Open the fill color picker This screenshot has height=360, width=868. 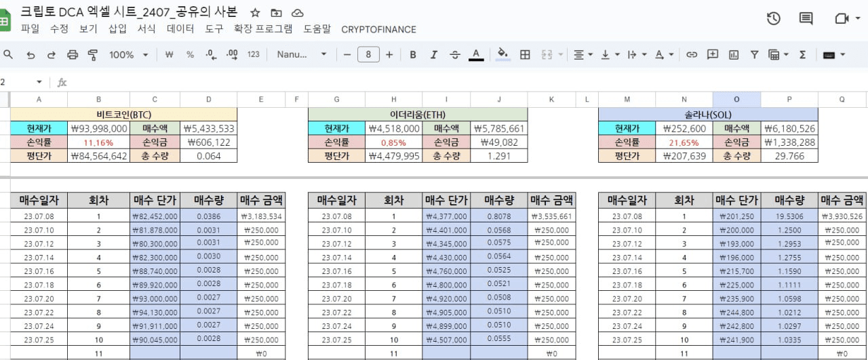[x=502, y=55]
